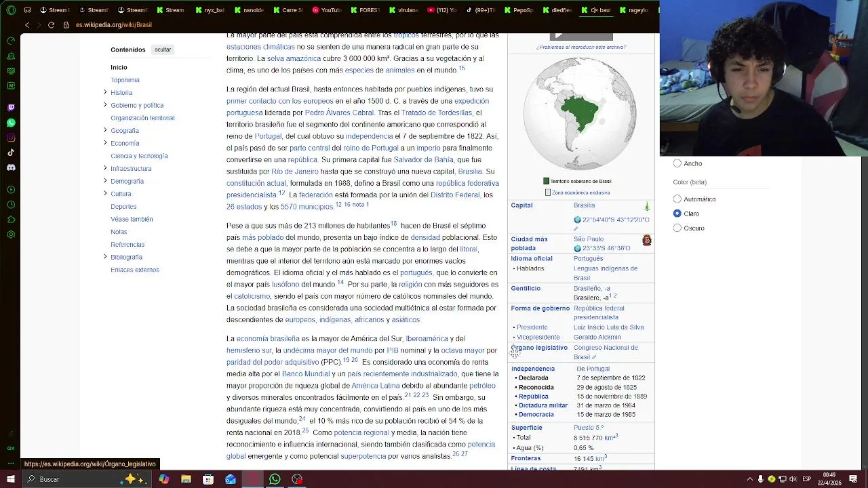The width and height of the screenshot is (868, 488).
Task: Open Luiz Inácio Lula da Silva link
Action: point(608,327)
